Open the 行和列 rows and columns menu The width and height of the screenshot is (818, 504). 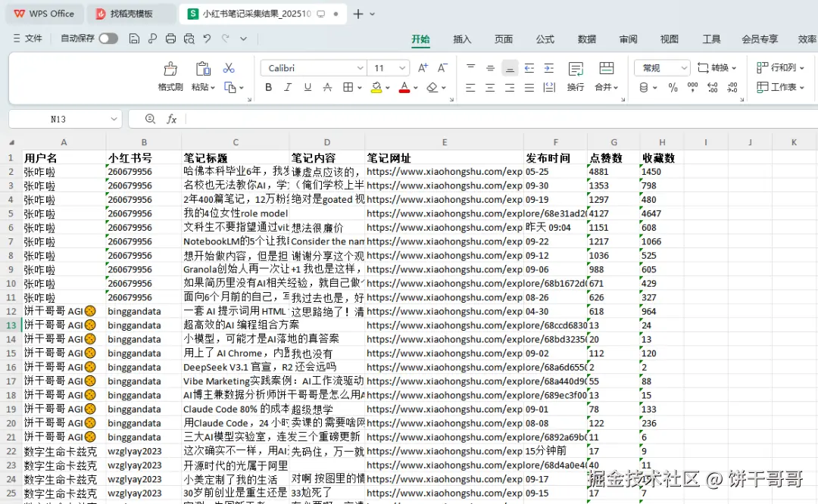click(780, 68)
